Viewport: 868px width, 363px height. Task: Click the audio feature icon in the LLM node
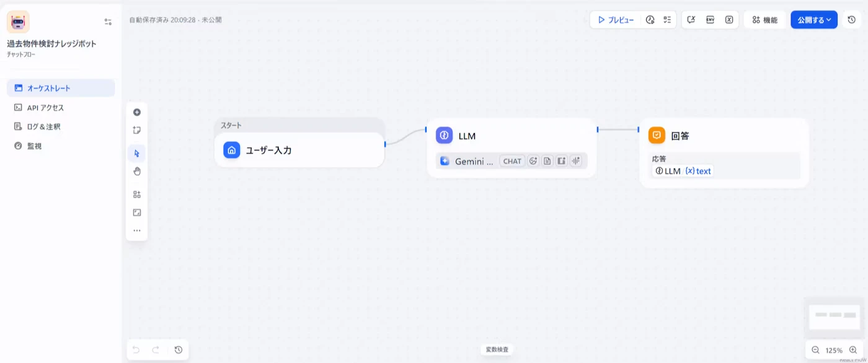pos(576,161)
